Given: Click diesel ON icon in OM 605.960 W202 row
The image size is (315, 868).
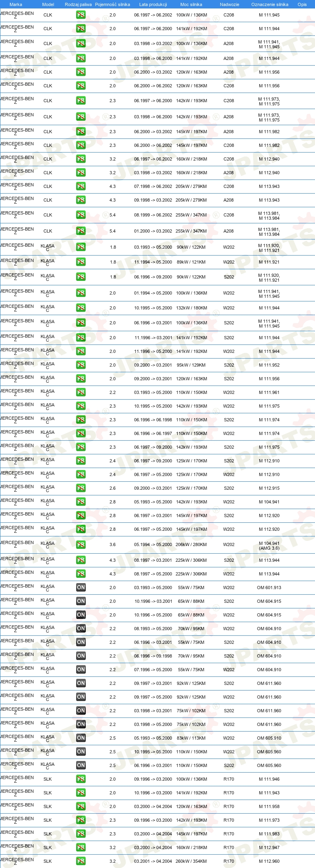Looking at the screenshot, I should coord(81,752).
